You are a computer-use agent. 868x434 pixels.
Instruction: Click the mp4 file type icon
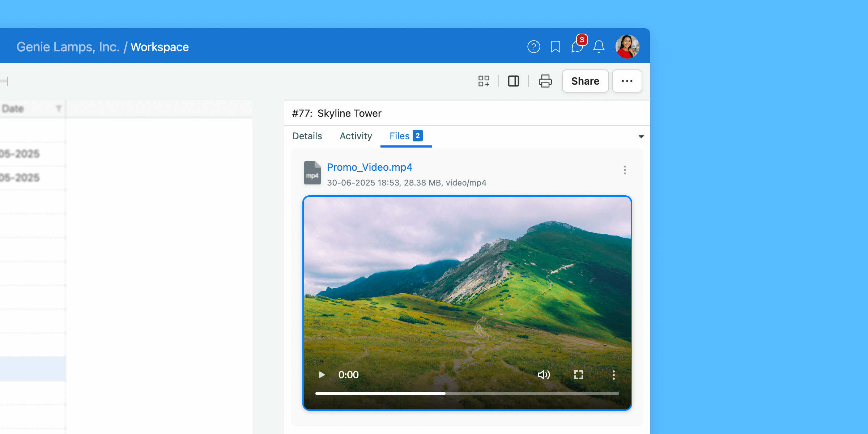pyautogui.click(x=312, y=173)
